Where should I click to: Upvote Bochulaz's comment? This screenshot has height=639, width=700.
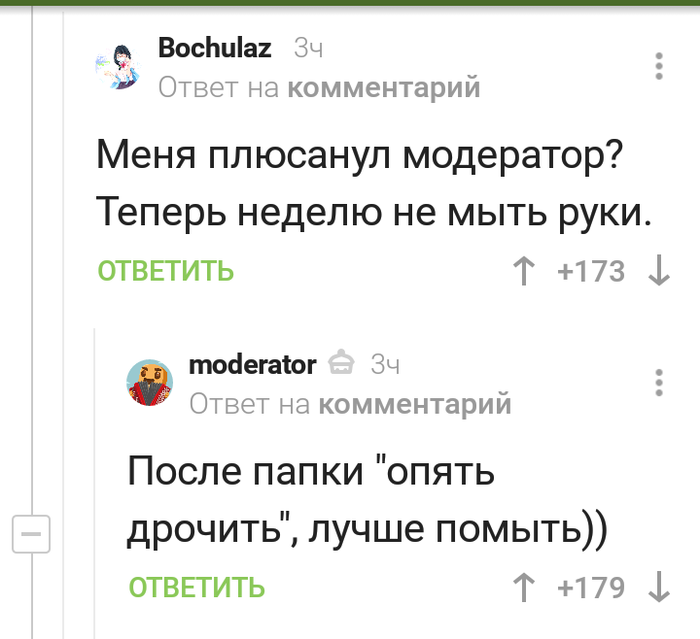point(522,271)
